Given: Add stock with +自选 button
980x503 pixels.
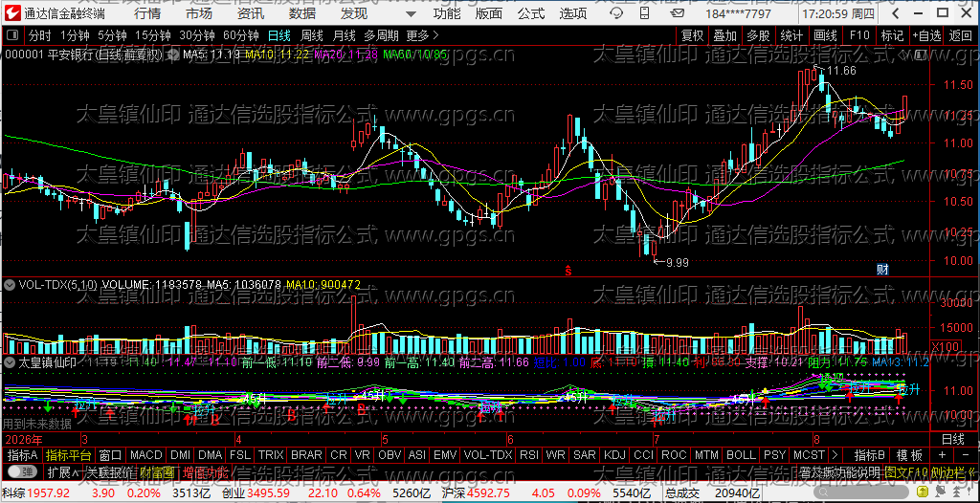Looking at the screenshot, I should (926, 35).
